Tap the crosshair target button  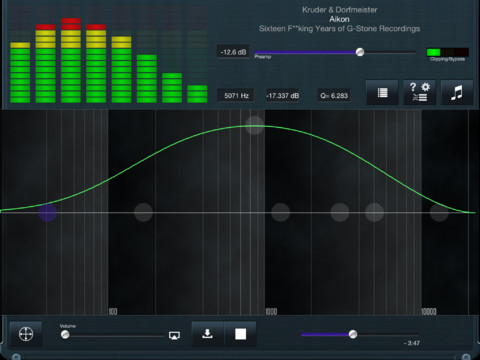point(26,334)
